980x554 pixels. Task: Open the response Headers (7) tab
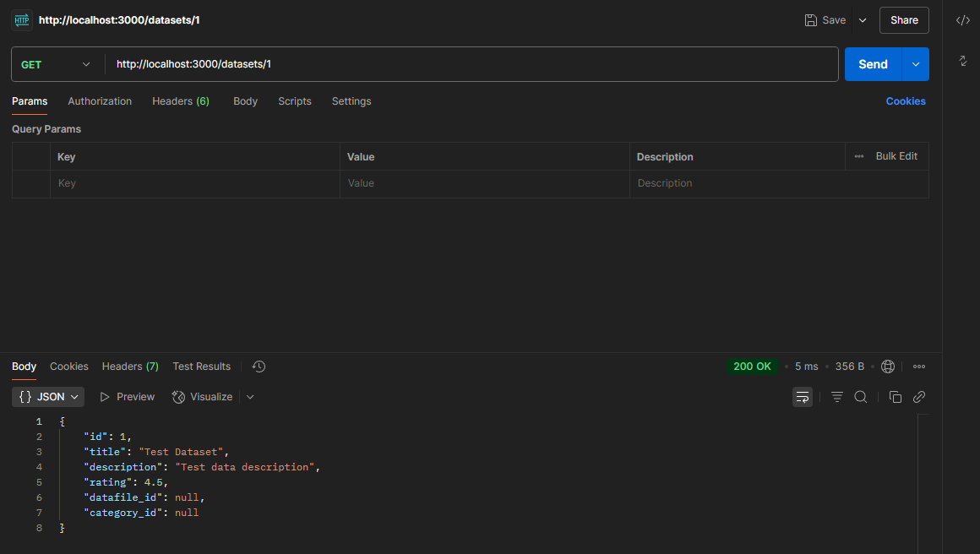click(x=130, y=367)
